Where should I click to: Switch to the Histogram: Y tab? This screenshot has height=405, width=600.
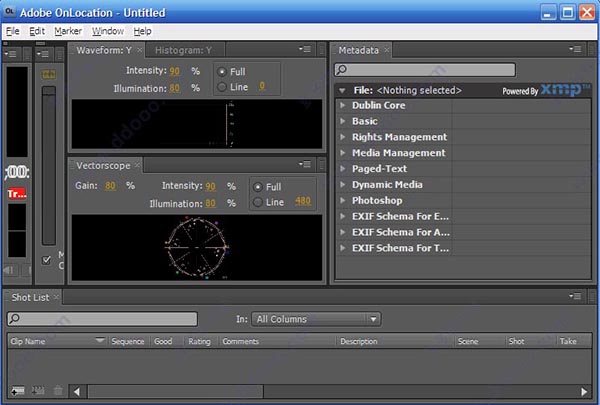coord(183,50)
